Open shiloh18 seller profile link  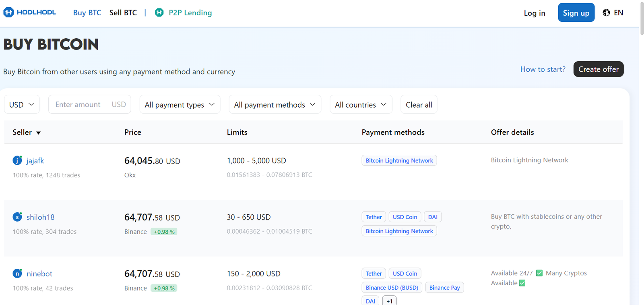click(40, 217)
